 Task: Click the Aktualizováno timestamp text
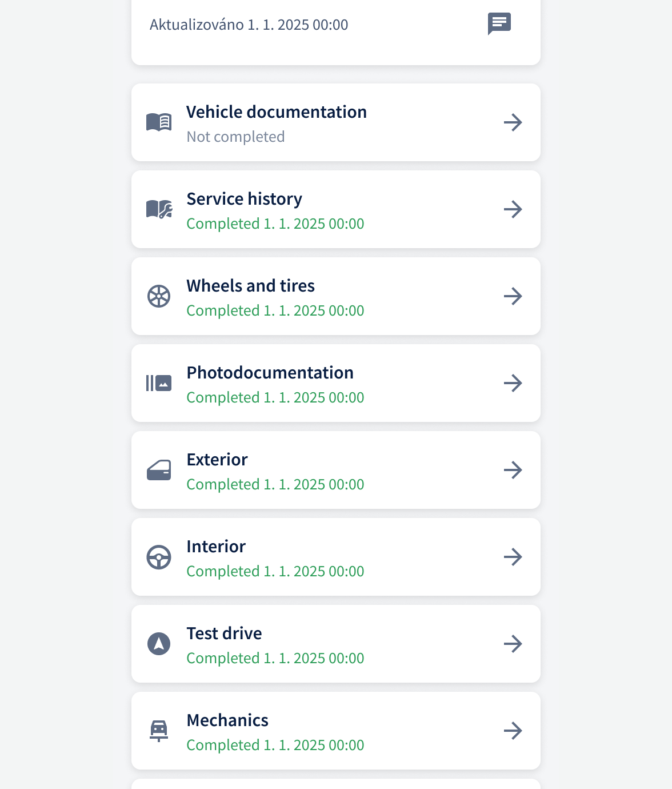(x=249, y=25)
